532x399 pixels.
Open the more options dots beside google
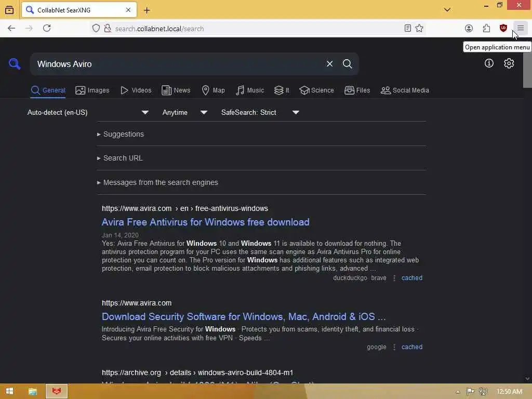(394, 347)
